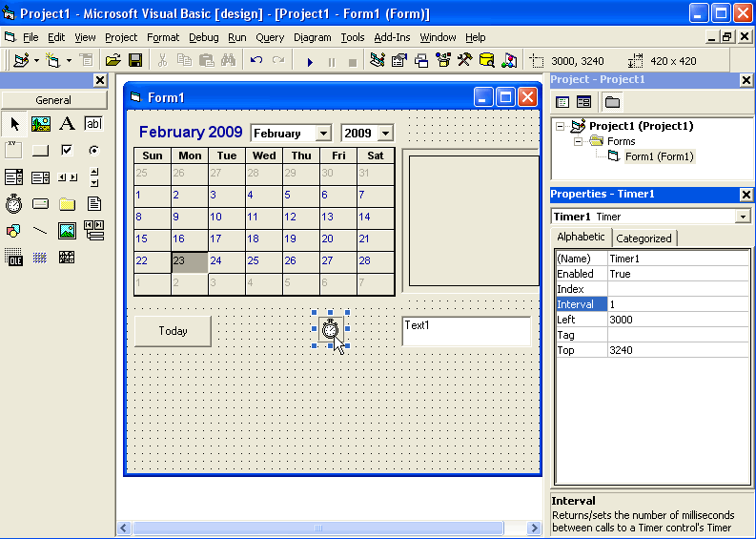The height and width of the screenshot is (539, 756).
Task: Select Form1 (Form1) in project tree
Action: point(659,156)
